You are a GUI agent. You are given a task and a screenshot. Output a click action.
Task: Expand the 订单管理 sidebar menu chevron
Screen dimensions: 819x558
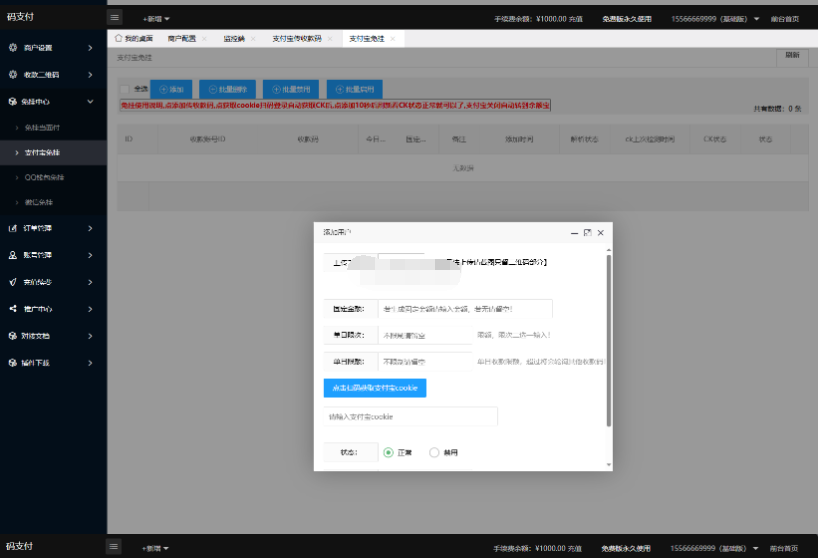tap(90, 228)
